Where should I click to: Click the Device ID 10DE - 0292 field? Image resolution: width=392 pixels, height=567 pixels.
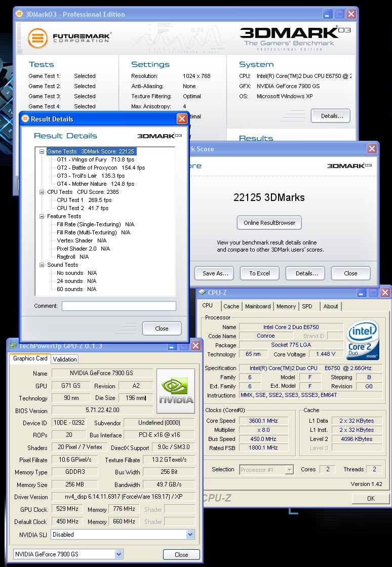(x=69, y=423)
